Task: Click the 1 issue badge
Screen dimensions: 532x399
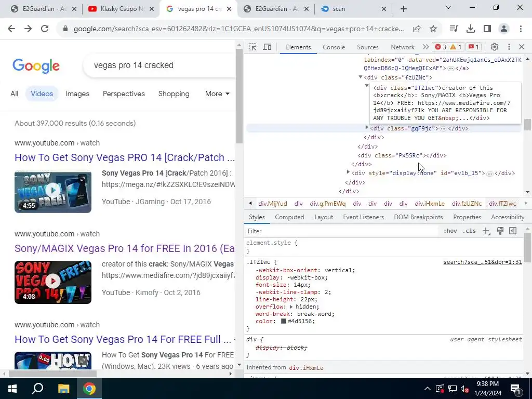Action: pos(474,47)
